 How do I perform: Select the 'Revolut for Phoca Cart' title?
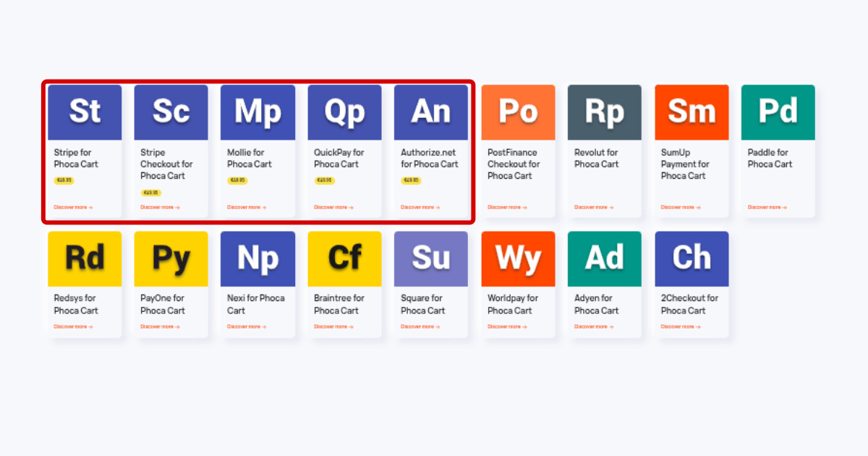pyautogui.click(x=597, y=159)
